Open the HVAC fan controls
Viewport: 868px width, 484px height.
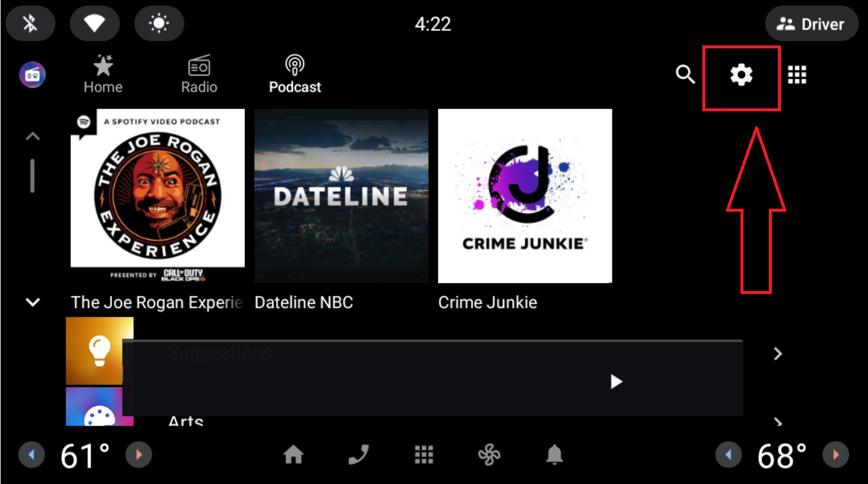tap(489, 455)
